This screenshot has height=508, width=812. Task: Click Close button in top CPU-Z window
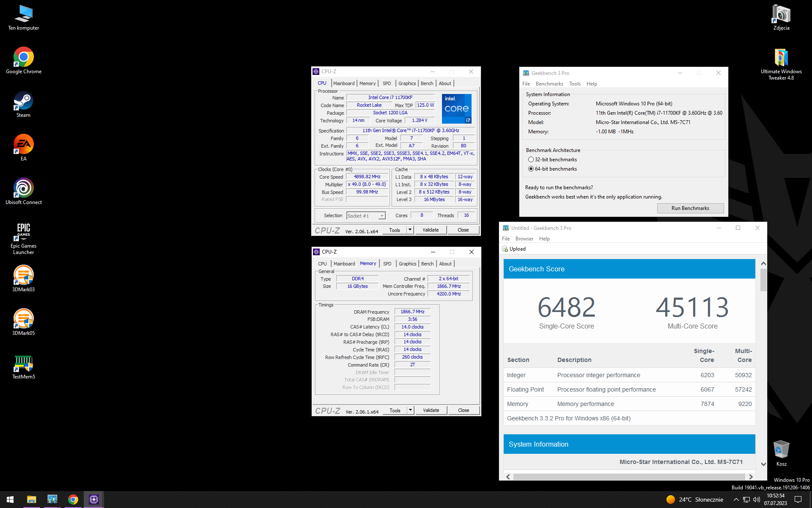pos(463,230)
